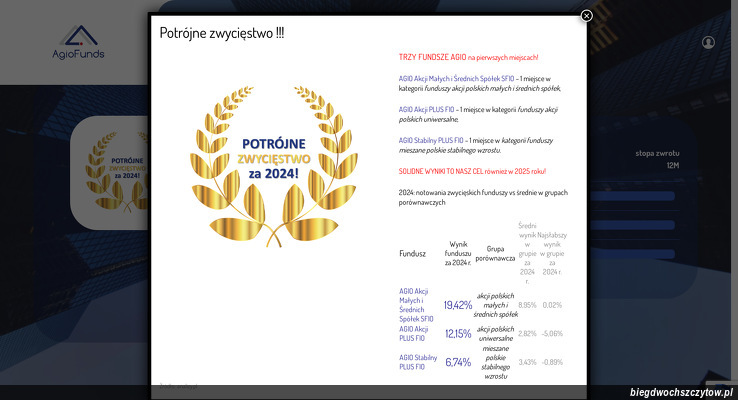This screenshot has width=738, height=400.
Task: Click the 'Potrójne zwycięstwo !!!' heading
Action: [x=222, y=33]
